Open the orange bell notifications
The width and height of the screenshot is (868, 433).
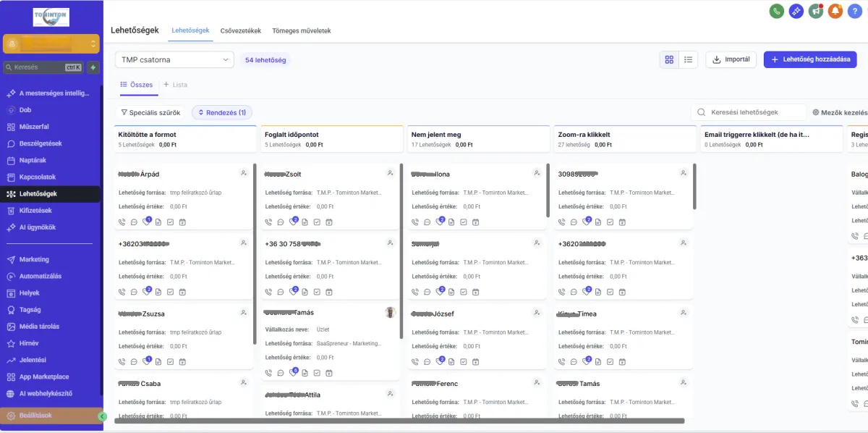(x=835, y=11)
